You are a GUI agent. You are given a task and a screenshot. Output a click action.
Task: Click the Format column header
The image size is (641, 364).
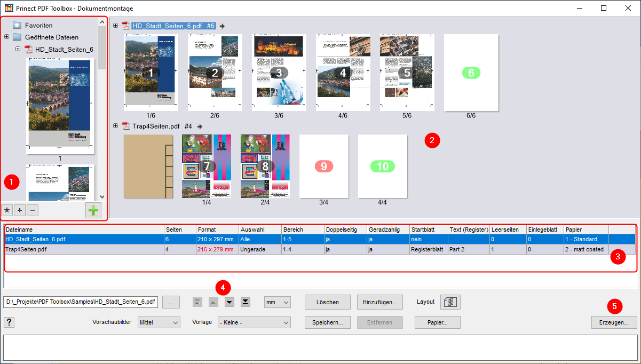point(218,230)
